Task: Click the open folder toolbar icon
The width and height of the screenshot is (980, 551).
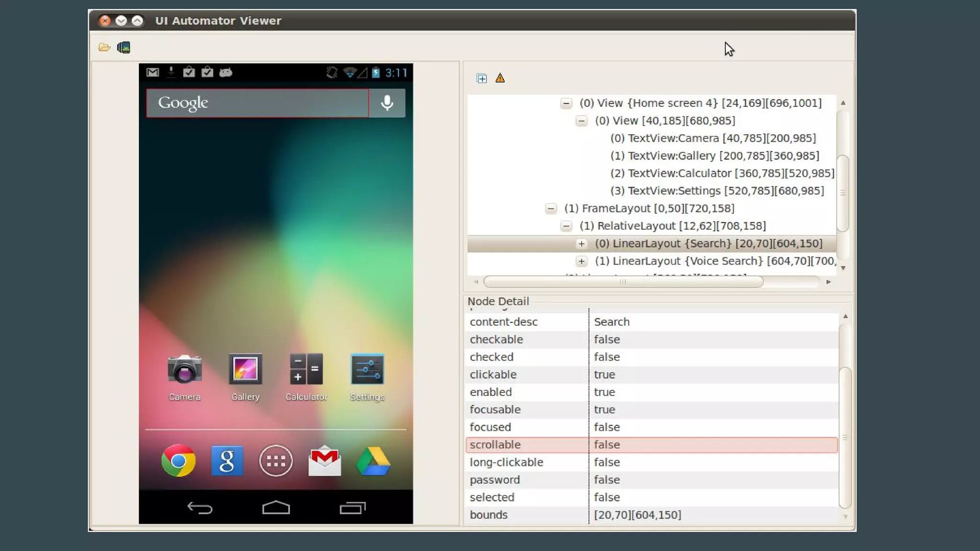Action: (104, 47)
